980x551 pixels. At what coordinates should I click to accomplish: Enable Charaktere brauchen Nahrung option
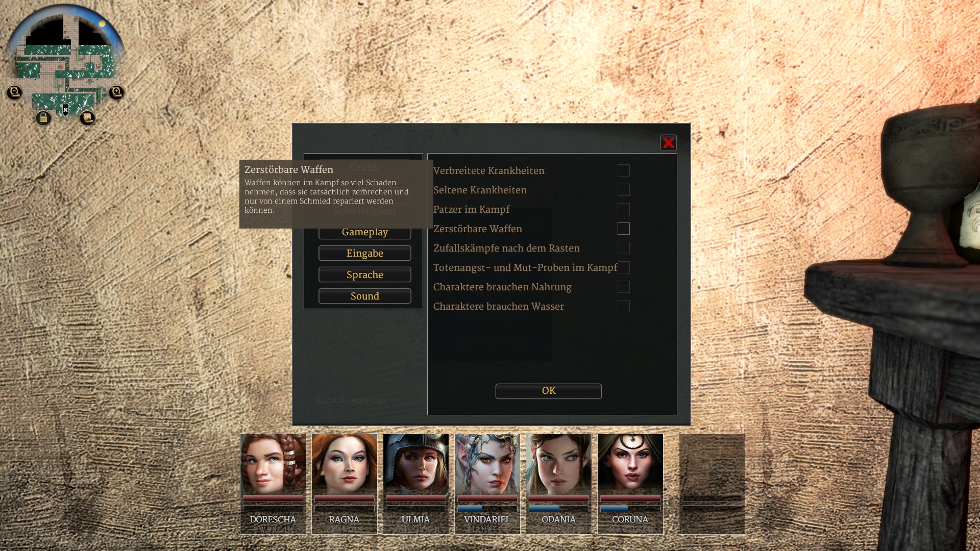pos(623,287)
